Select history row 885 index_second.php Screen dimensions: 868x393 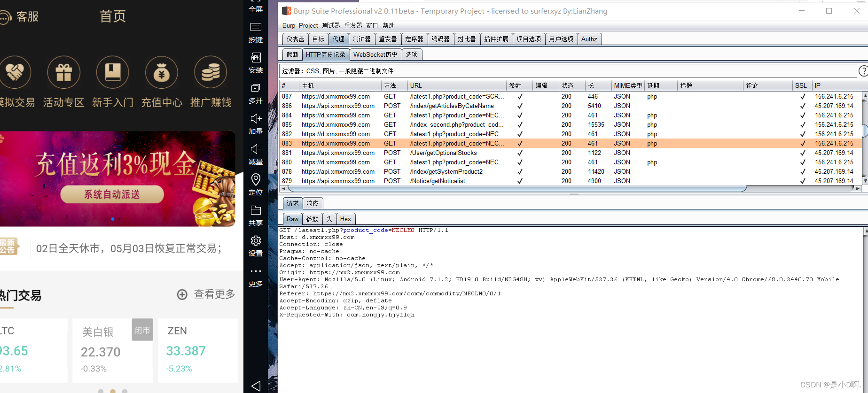(571, 124)
